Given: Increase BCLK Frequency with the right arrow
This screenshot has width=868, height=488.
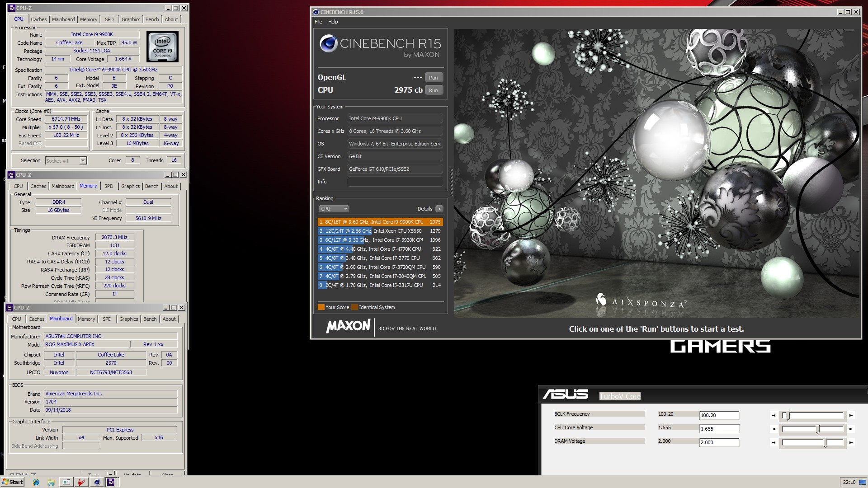Looking at the screenshot, I should point(851,415).
